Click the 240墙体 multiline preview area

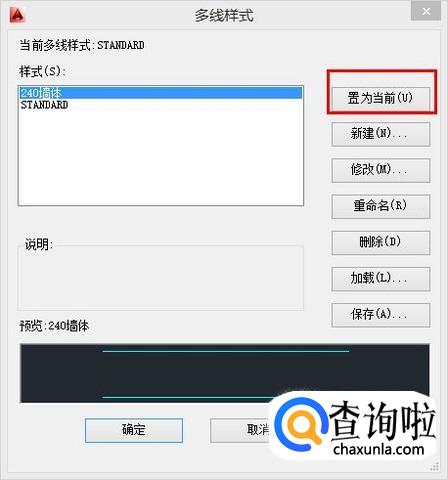tap(225, 373)
